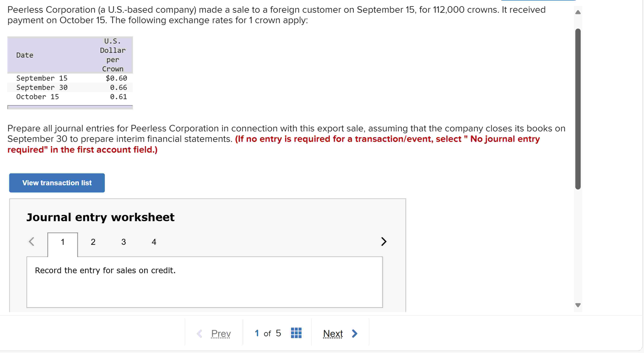
Task: Click the scrollbar down arrow
Action: (x=578, y=305)
